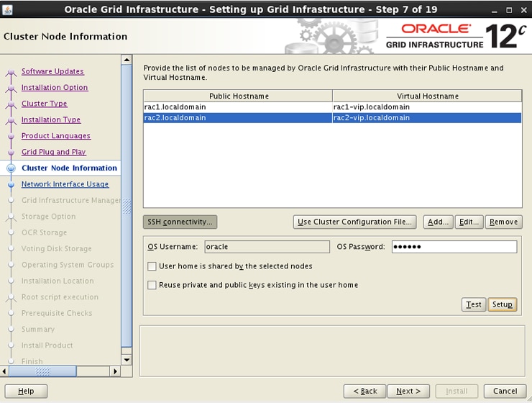
Task: Click the SSH connectivity button
Action: click(x=180, y=222)
